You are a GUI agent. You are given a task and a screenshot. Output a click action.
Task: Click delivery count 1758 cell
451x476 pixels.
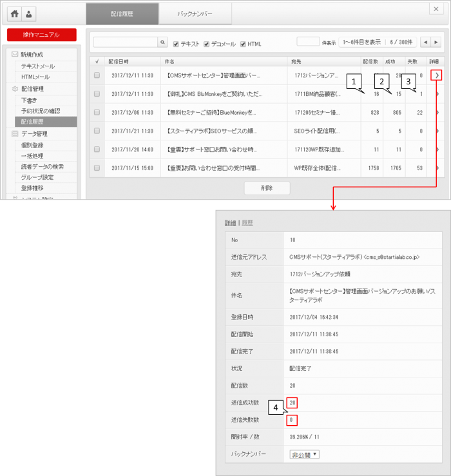pos(374,168)
